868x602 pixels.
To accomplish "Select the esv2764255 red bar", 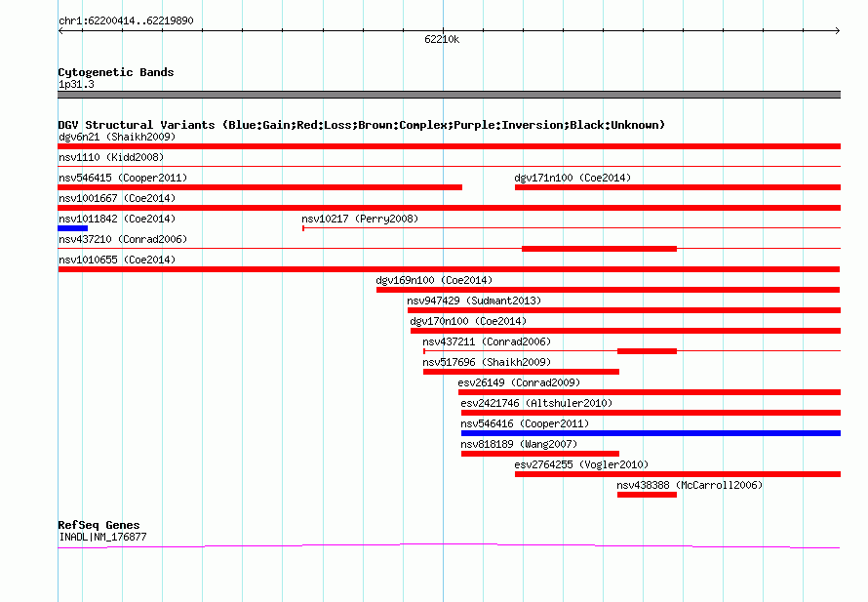I will (x=678, y=474).
